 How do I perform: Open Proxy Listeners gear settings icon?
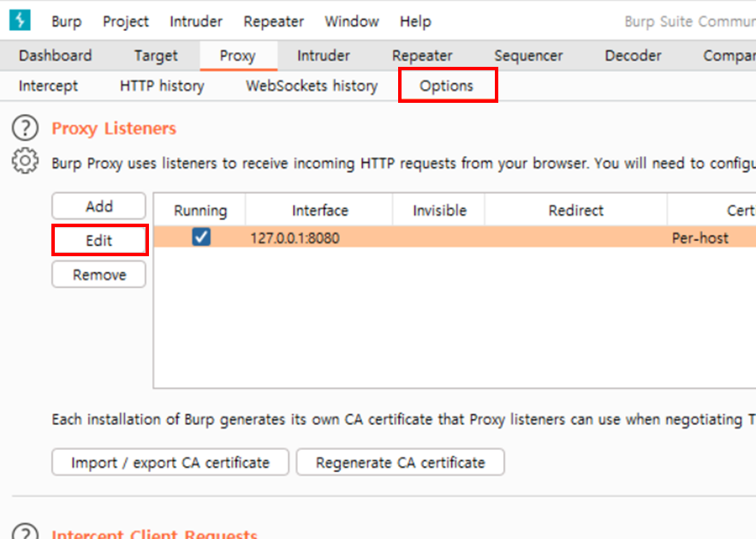25,161
